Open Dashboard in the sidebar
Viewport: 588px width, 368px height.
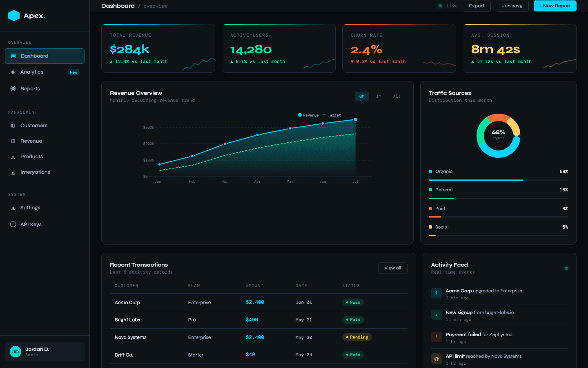(x=45, y=56)
